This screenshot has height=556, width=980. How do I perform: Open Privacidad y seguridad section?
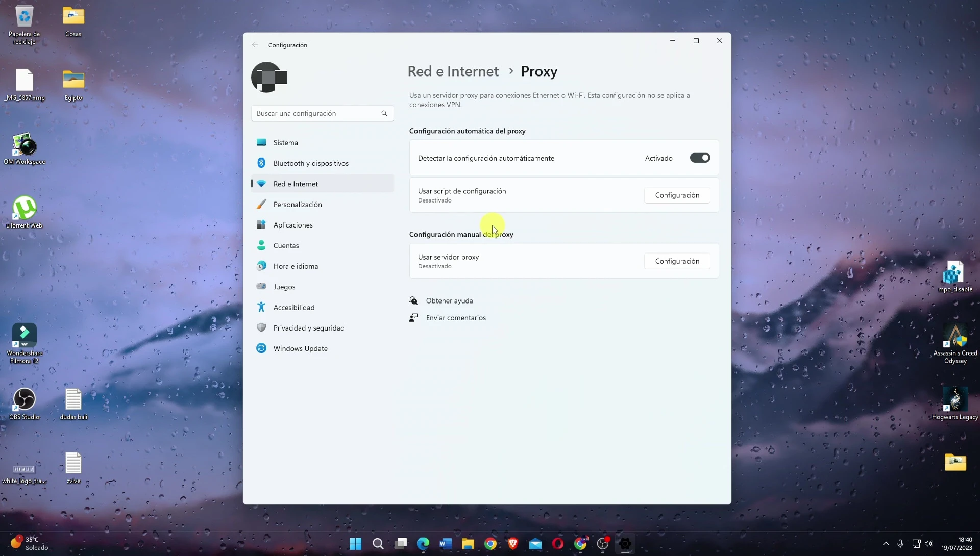click(x=322, y=328)
